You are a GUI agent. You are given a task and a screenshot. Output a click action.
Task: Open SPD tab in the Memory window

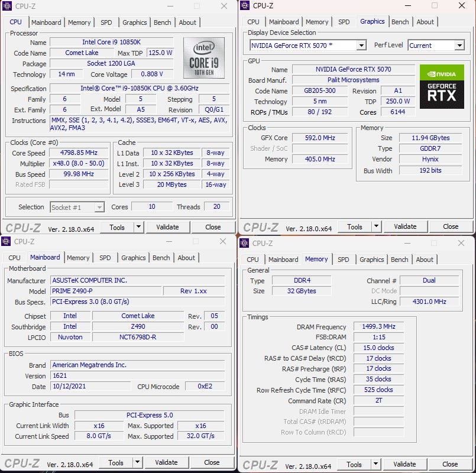click(x=344, y=260)
